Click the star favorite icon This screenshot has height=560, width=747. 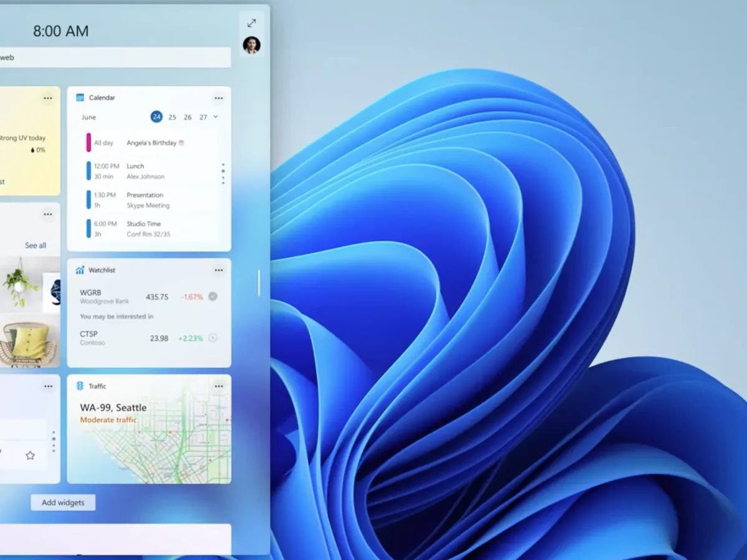[30, 455]
